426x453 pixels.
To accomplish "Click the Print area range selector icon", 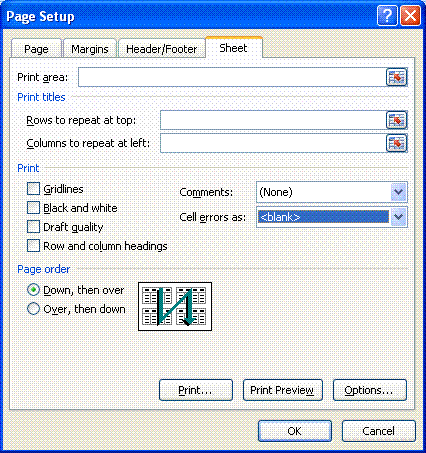I will (396, 77).
